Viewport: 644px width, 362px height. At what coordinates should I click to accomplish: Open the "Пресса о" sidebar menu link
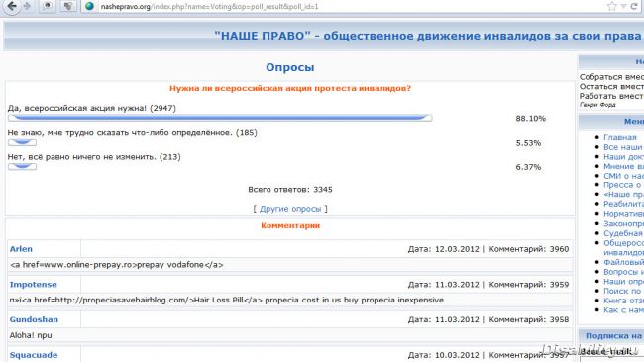pyautogui.click(x=622, y=185)
